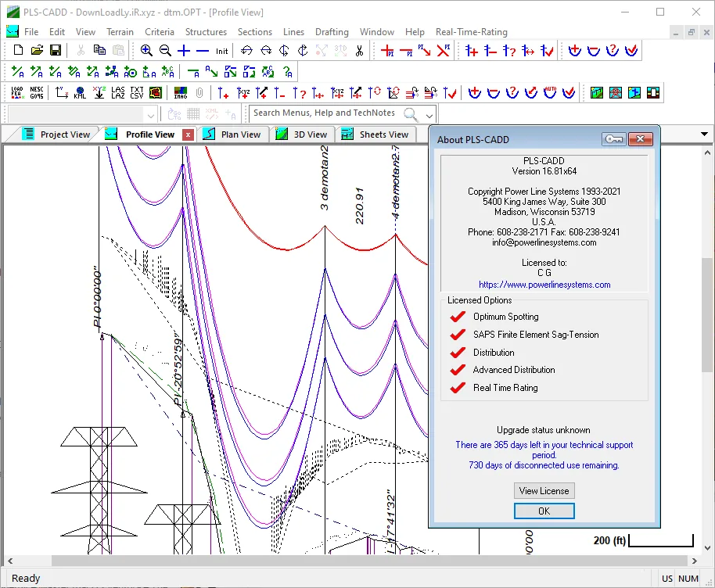Screen dimensions: 715x588
Task: Click the Move PI arrow icon
Action: [x=425, y=50]
